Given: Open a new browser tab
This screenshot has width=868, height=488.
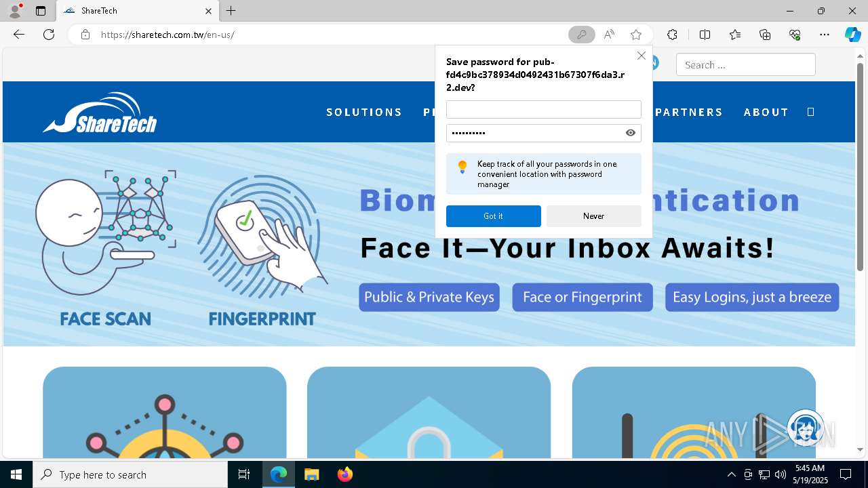Looking at the screenshot, I should click(231, 11).
